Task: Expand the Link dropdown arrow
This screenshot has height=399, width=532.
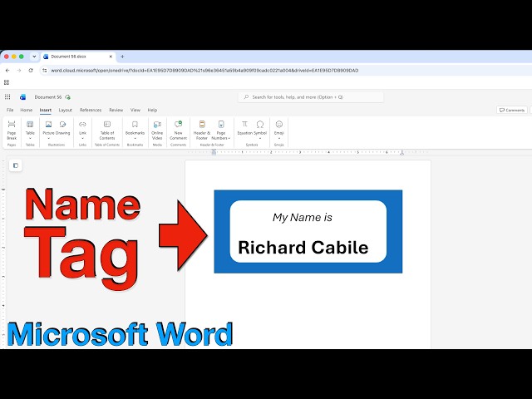Action: [82, 139]
